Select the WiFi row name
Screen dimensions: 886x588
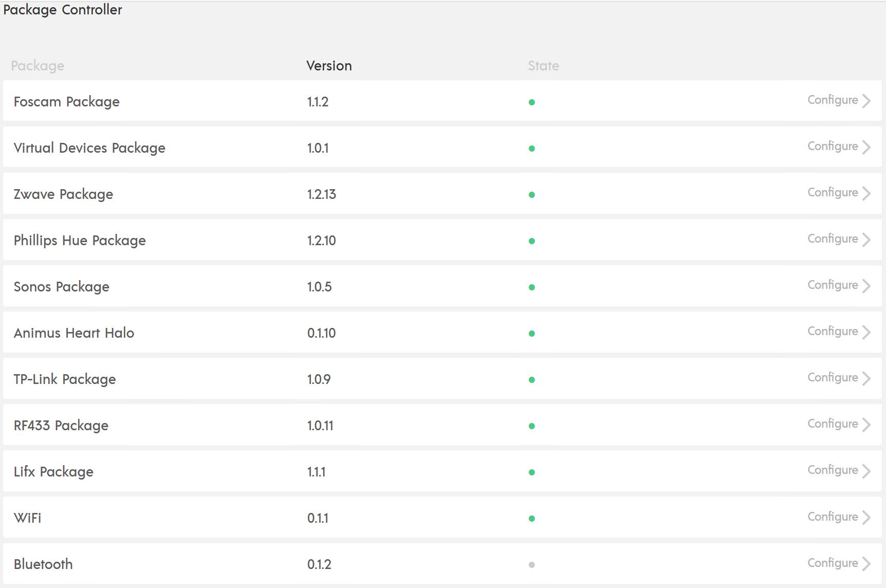(x=27, y=518)
